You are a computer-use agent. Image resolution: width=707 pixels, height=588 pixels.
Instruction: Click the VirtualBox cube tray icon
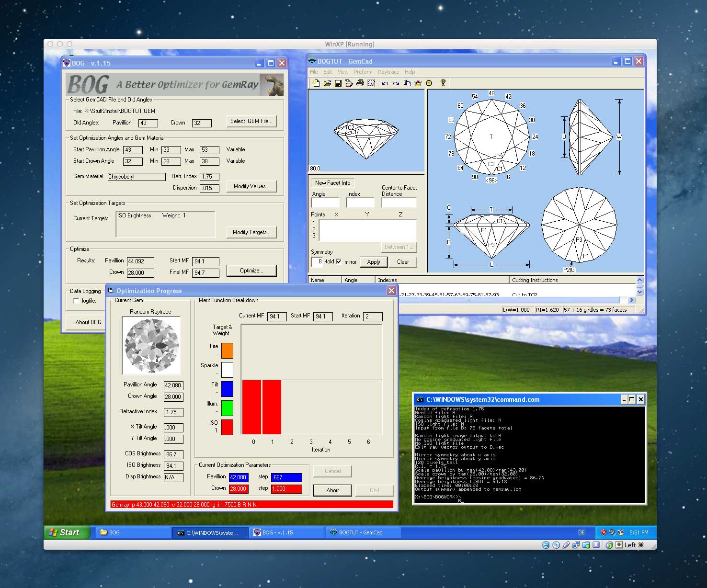[x=621, y=532]
